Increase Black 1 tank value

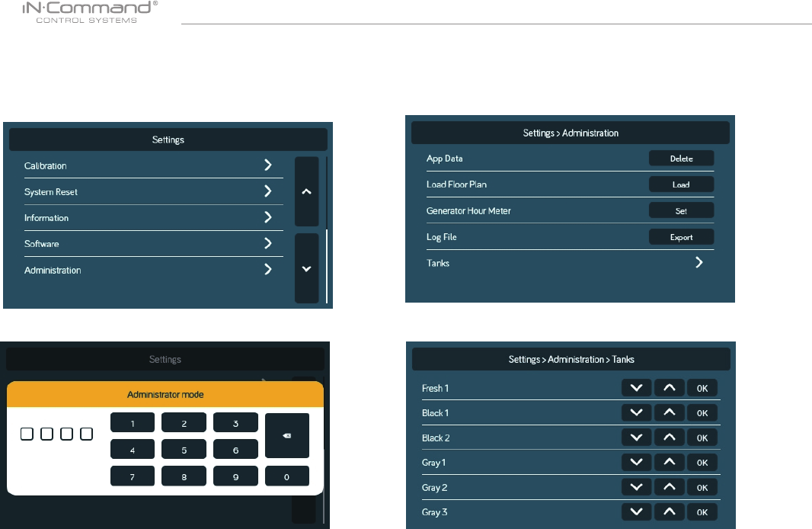pos(670,413)
